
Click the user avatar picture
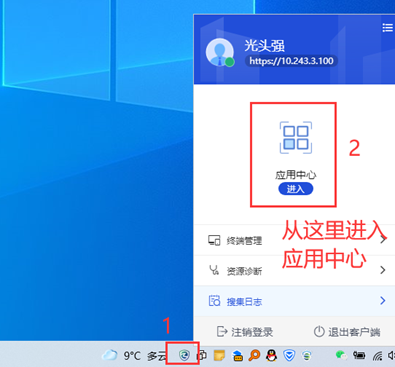click(x=220, y=52)
